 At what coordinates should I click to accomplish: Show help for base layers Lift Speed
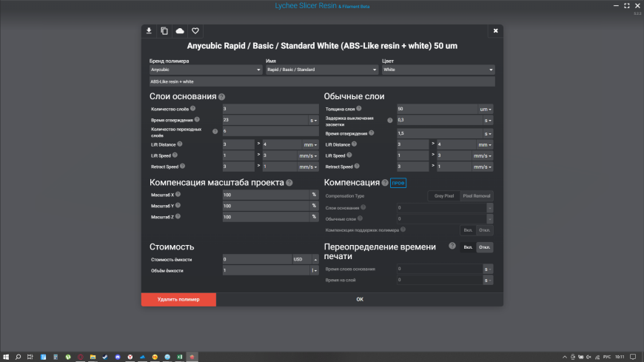click(175, 155)
